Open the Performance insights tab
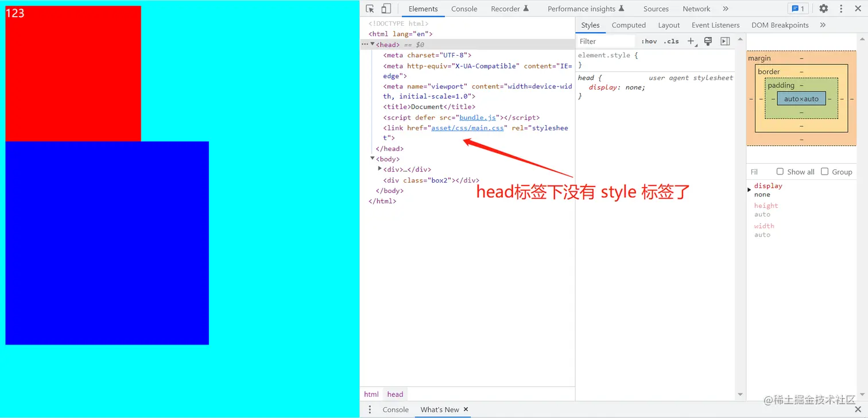 tap(586, 9)
